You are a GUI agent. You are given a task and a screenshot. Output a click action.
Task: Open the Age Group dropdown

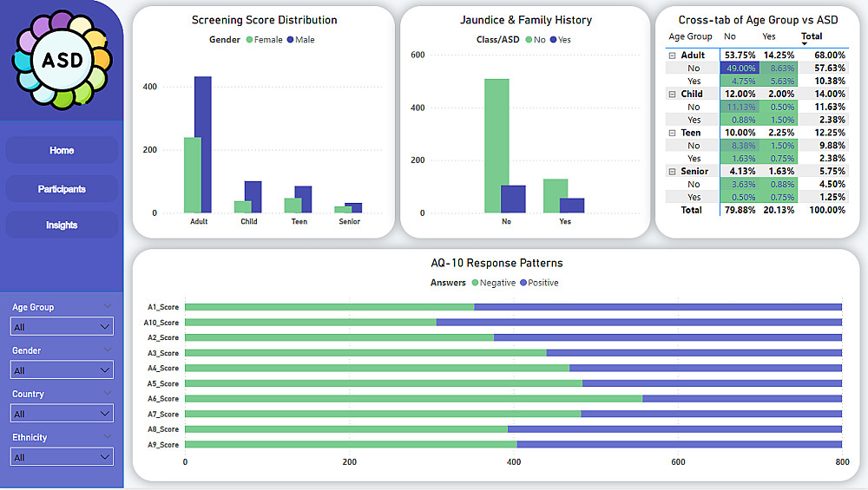pyautogui.click(x=62, y=327)
